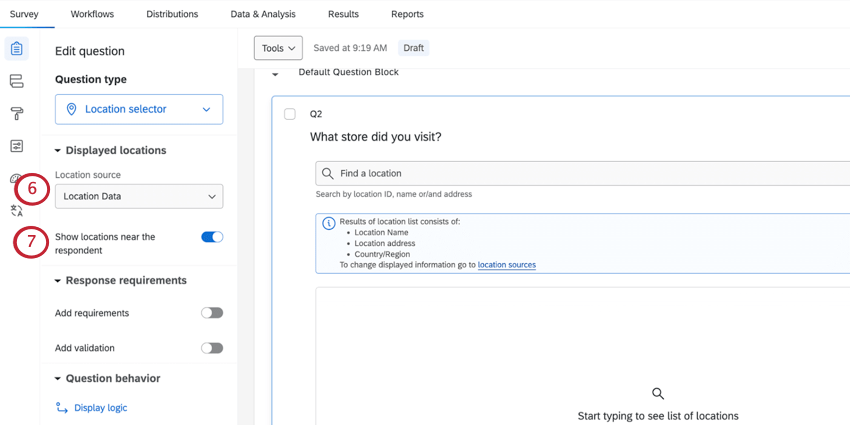Open the Survey flow icon in sidebar
The width and height of the screenshot is (850, 425).
(x=16, y=81)
